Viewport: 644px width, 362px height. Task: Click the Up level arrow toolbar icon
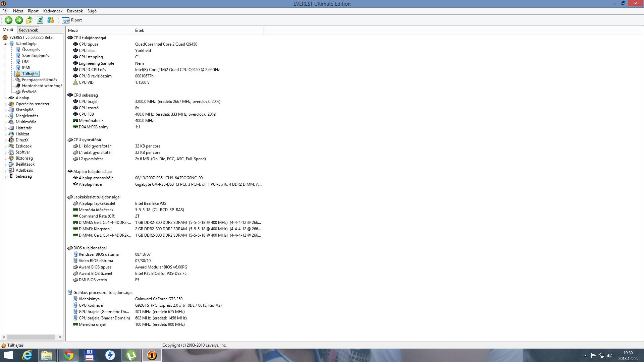30,20
